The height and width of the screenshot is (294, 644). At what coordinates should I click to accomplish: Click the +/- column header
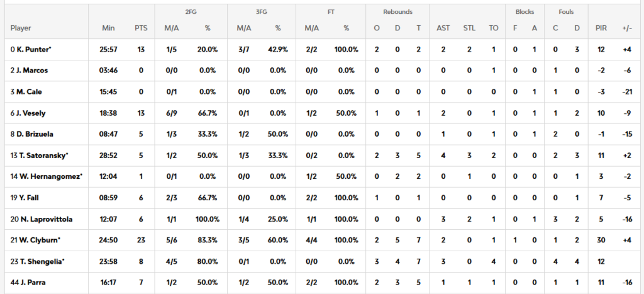pyautogui.click(x=626, y=28)
